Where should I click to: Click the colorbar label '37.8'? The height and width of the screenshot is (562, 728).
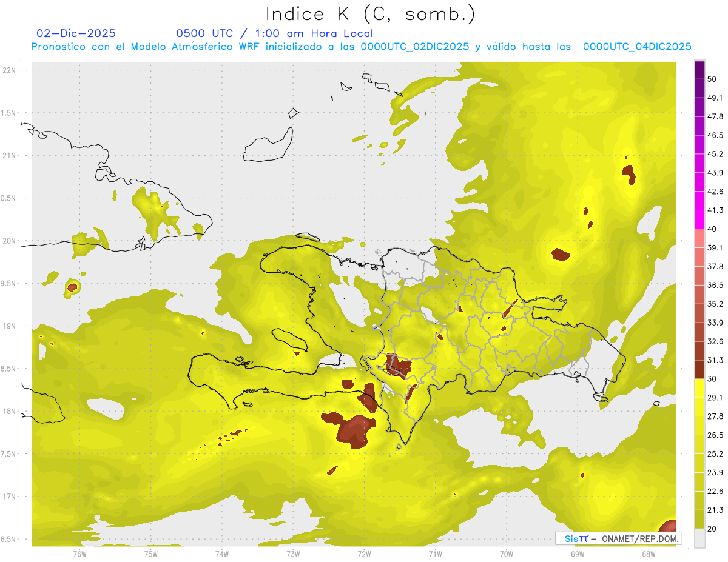tap(715, 266)
